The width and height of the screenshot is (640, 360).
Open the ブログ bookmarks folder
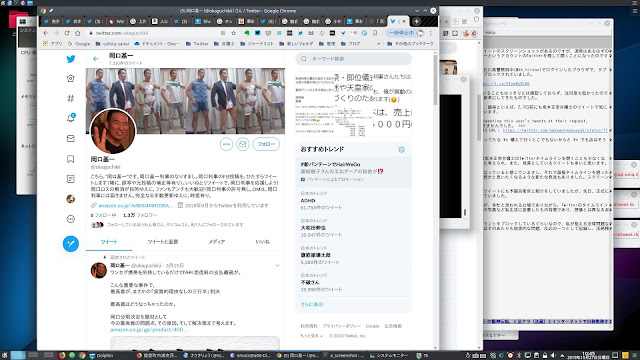click(x=351, y=43)
